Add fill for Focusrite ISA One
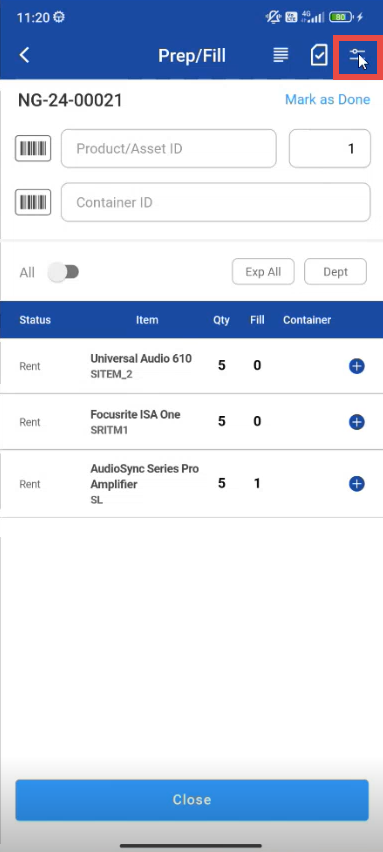The width and height of the screenshot is (383, 852). click(x=356, y=422)
